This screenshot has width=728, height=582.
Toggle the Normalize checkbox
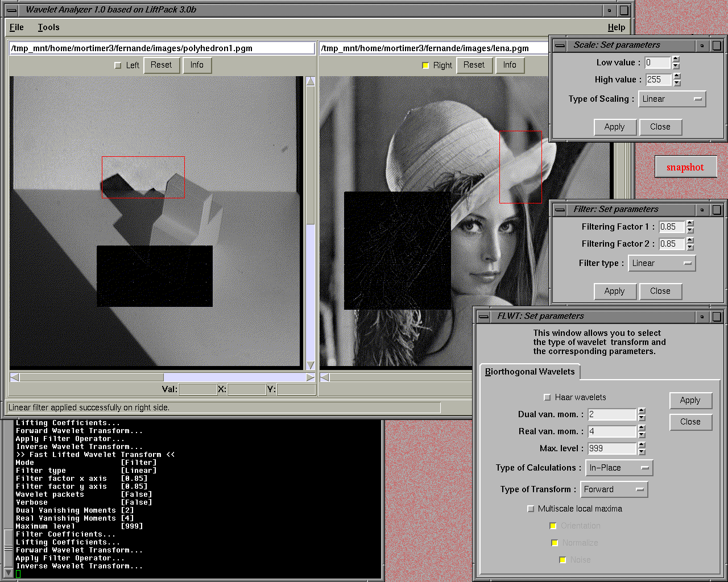tap(555, 543)
